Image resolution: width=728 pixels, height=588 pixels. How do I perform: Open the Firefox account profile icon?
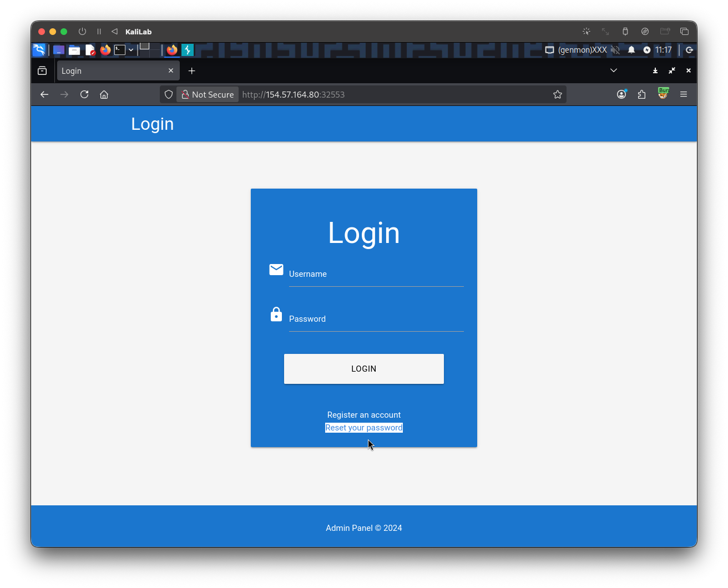621,94
